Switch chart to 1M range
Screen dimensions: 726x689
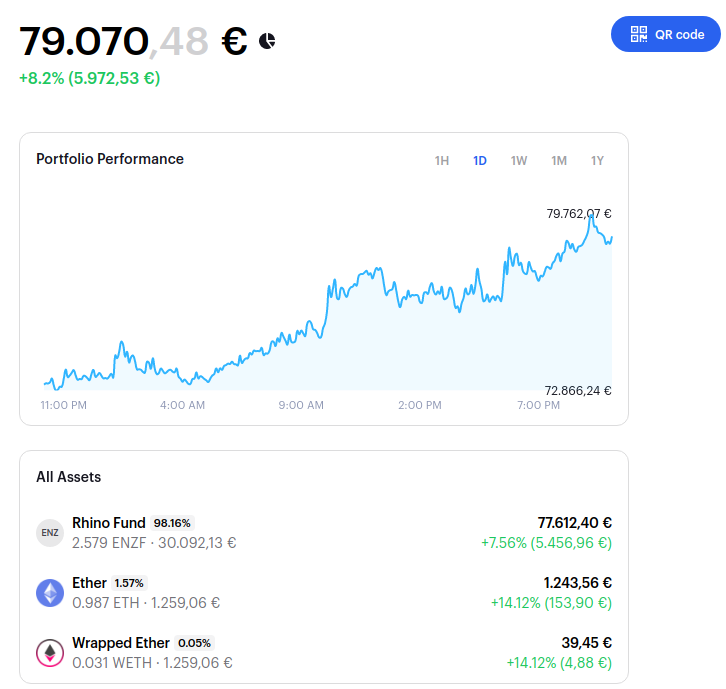(559, 161)
